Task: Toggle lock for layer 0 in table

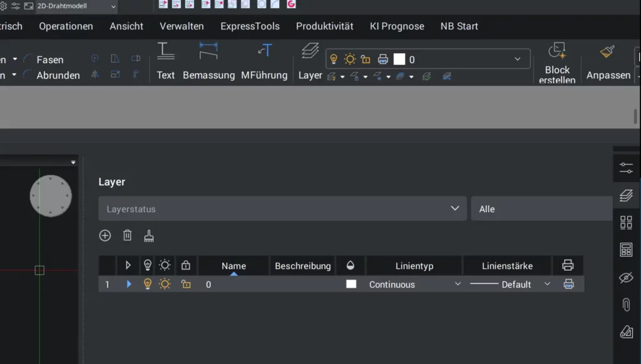Action: coord(186,284)
